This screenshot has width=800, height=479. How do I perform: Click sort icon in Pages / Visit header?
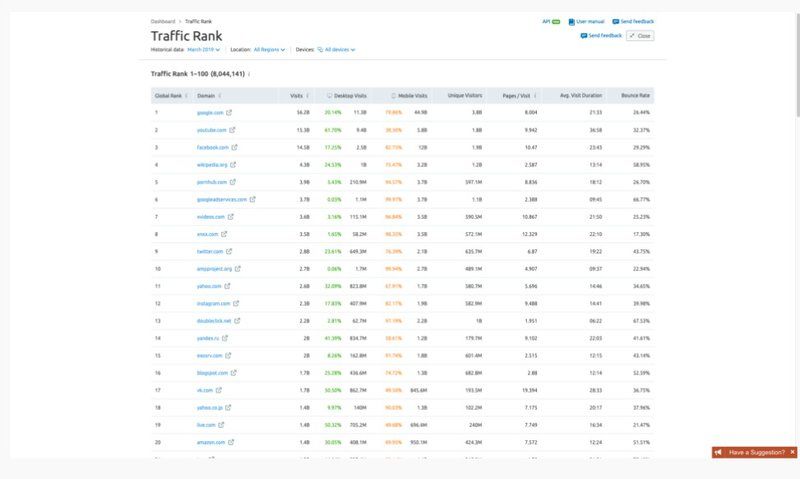pyautogui.click(x=535, y=96)
